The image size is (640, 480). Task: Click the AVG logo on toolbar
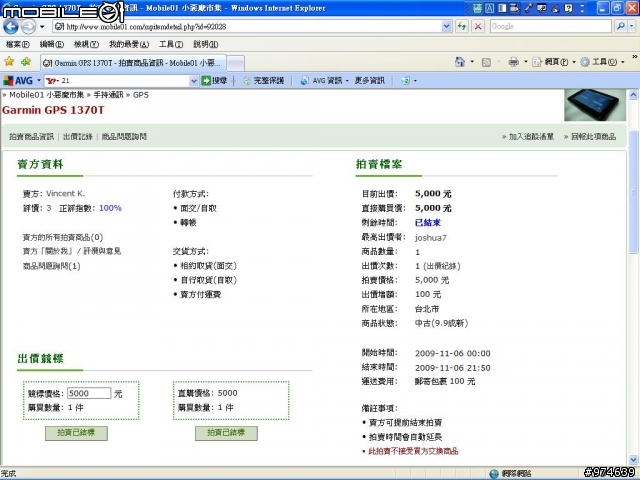click(18, 81)
